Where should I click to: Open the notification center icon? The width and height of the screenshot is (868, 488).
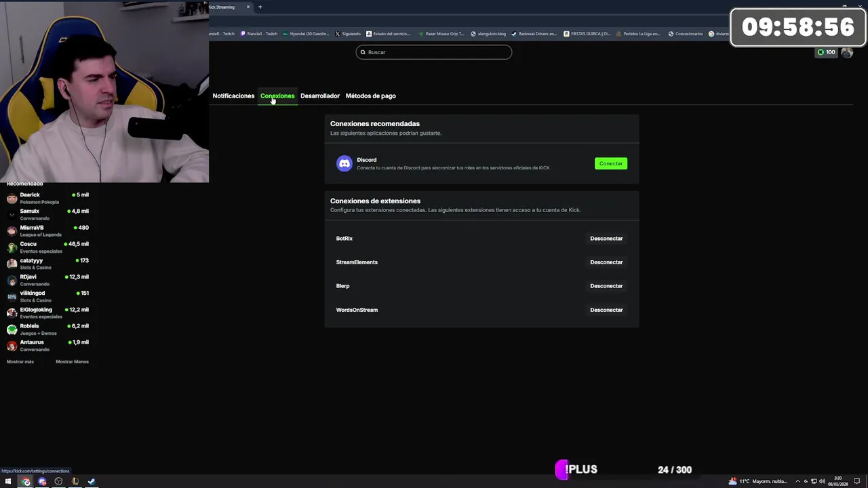click(857, 481)
